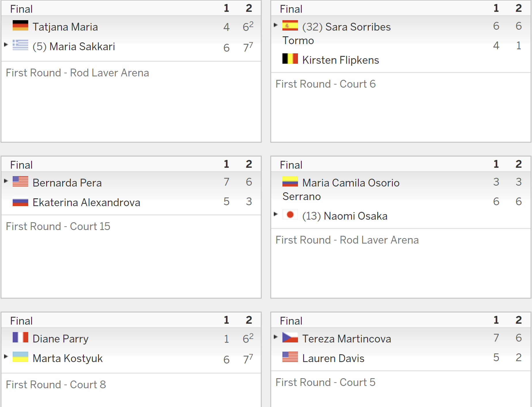Open Ekaterina Alexandrova's player name link
532x407 pixels.
(x=86, y=202)
